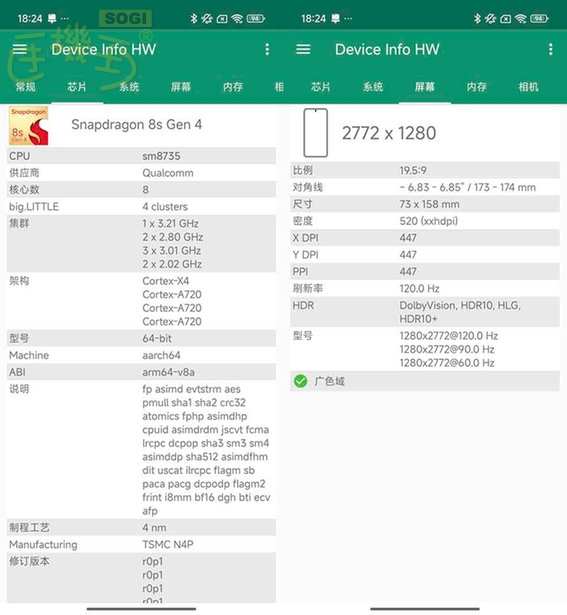Tap notification icon after 18:24 in left screen
Screen dimensions: 567x615
point(52,18)
